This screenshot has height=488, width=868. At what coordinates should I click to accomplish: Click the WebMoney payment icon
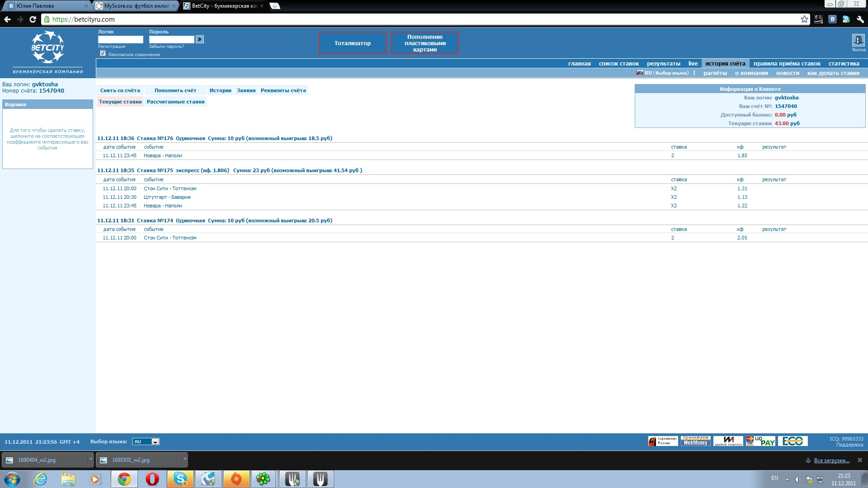coord(695,441)
